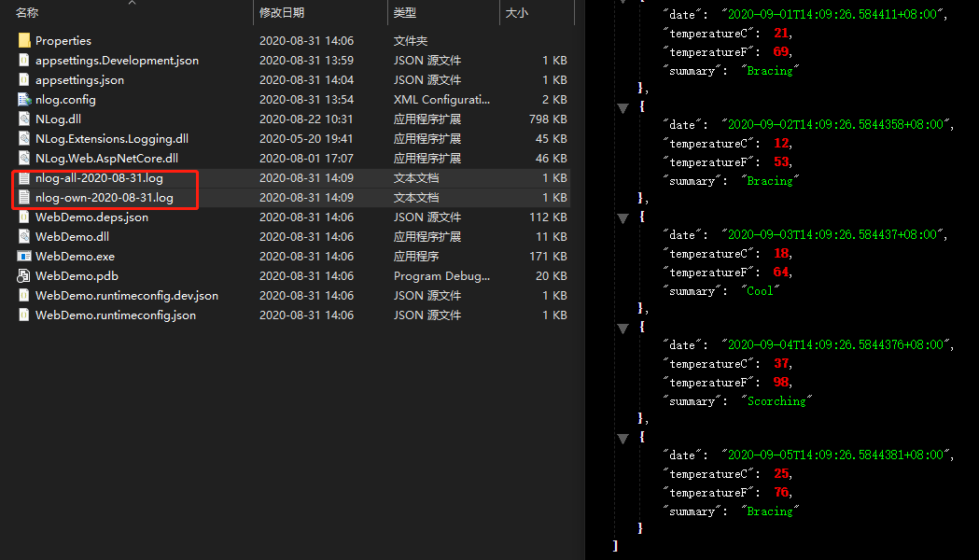Select the WebDemo.runtimeconfig.json file icon
The width and height of the screenshot is (979, 560).
24,315
